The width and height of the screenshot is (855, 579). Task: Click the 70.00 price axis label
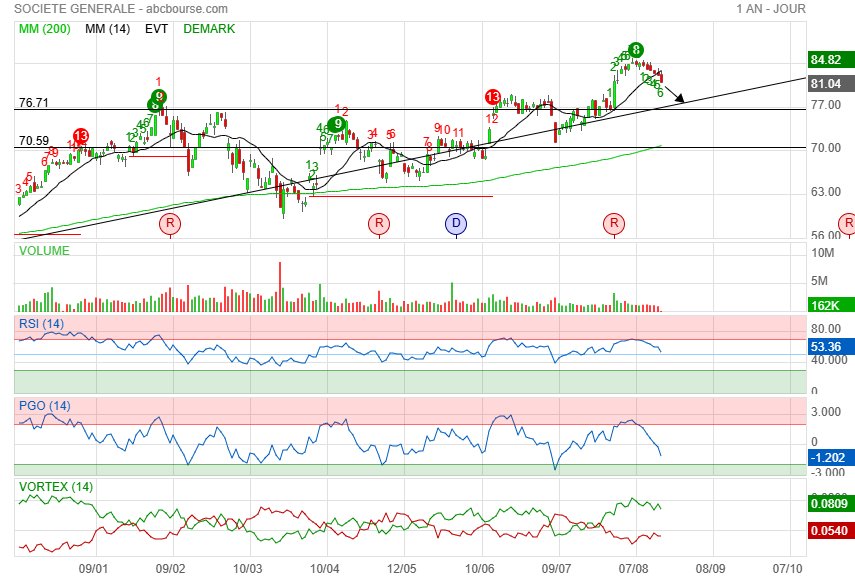click(x=826, y=148)
